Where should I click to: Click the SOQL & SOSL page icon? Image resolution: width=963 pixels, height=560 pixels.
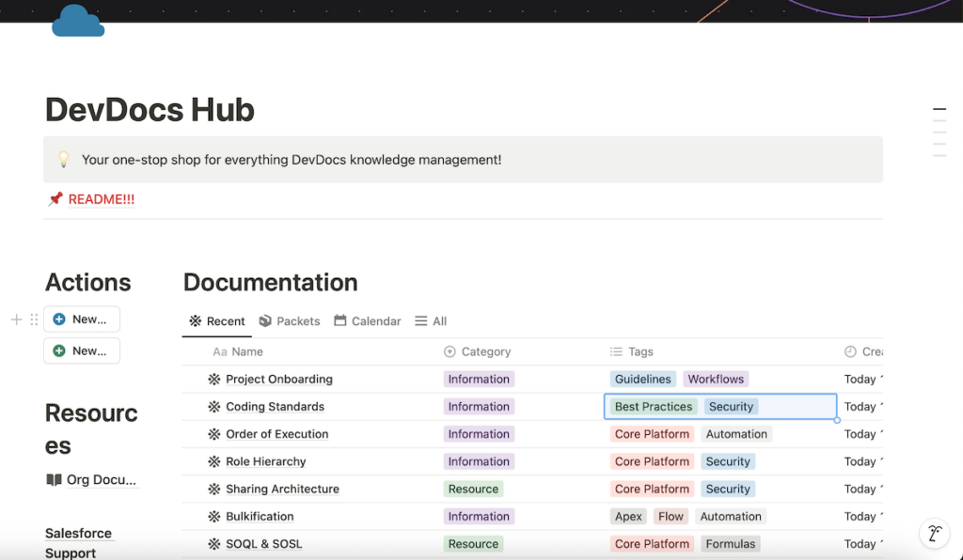coord(213,543)
